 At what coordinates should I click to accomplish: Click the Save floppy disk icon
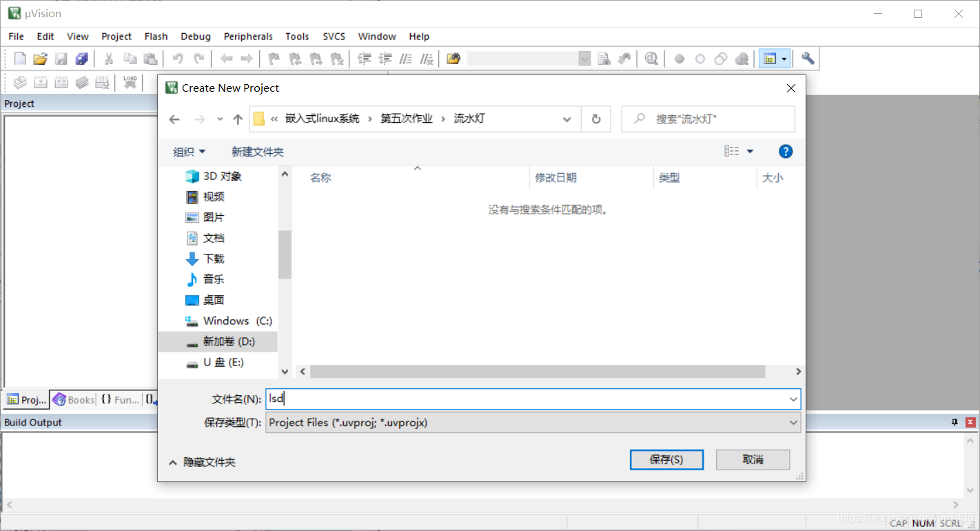[61, 59]
